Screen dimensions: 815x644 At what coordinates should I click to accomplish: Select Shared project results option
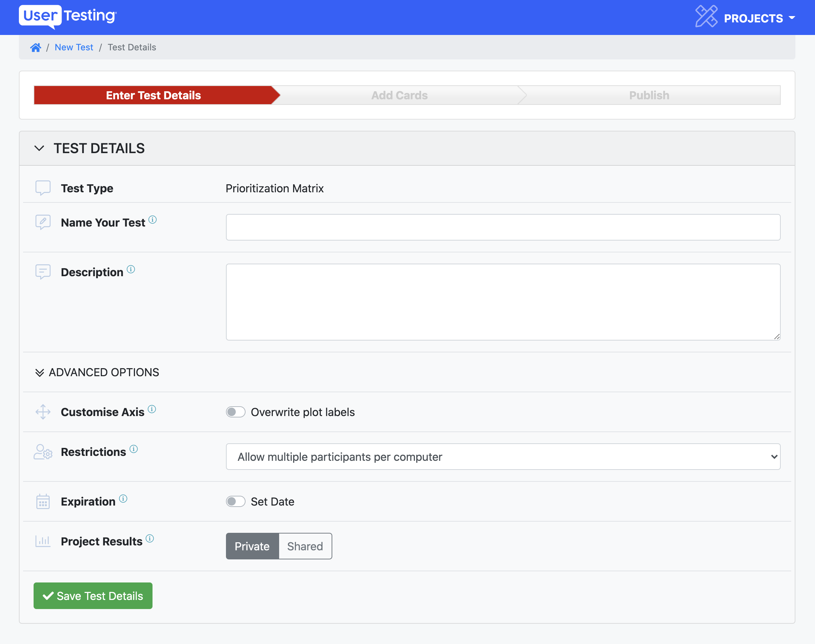[x=305, y=546]
